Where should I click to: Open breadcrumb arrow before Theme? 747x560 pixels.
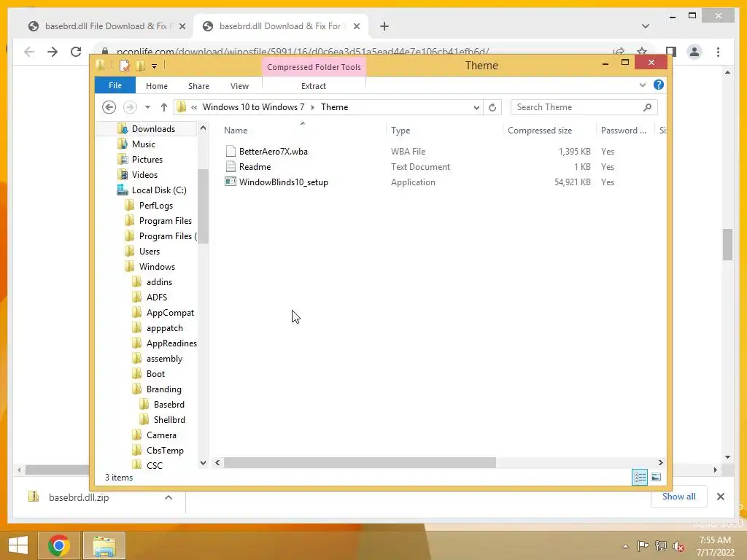click(x=312, y=107)
